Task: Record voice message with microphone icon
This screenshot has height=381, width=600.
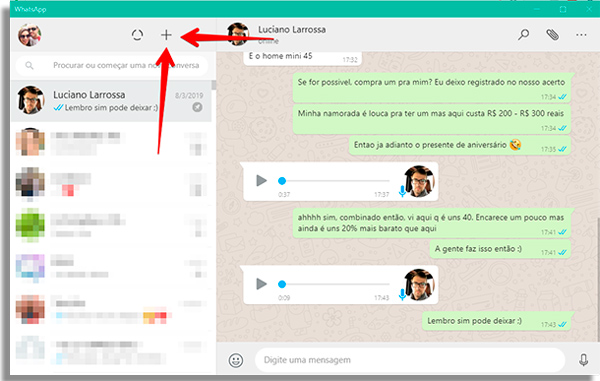Action: [583, 360]
